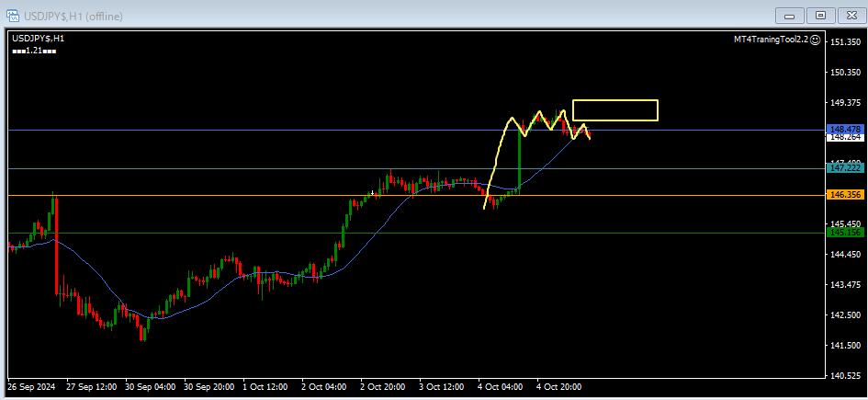Click the USDJPY$,H1 symbol label inside chart
Screen dimensions: 868x400
pyautogui.click(x=38, y=38)
